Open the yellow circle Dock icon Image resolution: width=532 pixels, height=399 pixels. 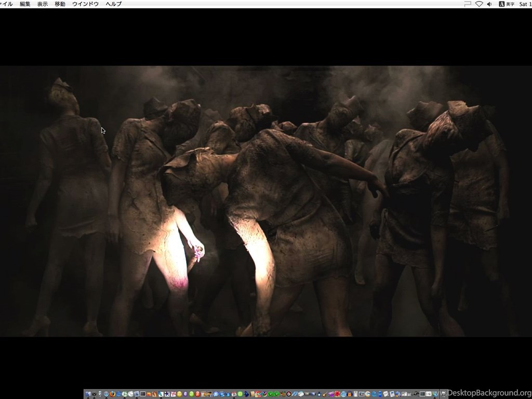pyautogui.click(x=179, y=394)
